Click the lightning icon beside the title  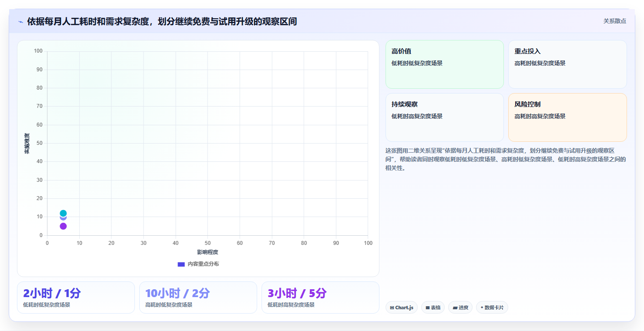tap(20, 22)
